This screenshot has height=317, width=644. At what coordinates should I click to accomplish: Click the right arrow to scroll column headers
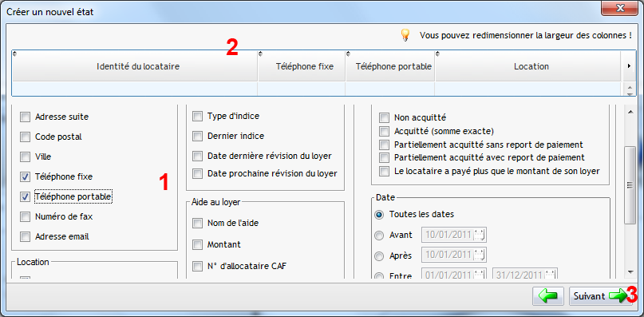[x=628, y=66]
